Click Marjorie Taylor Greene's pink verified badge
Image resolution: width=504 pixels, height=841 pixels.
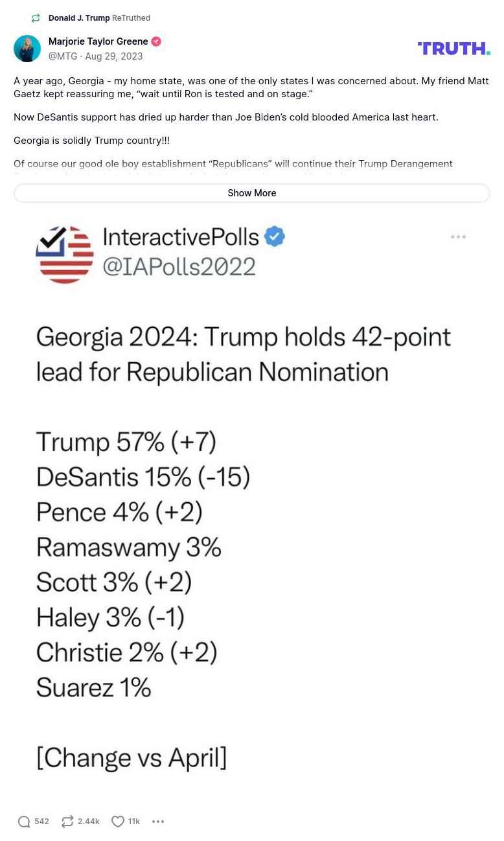tap(155, 41)
